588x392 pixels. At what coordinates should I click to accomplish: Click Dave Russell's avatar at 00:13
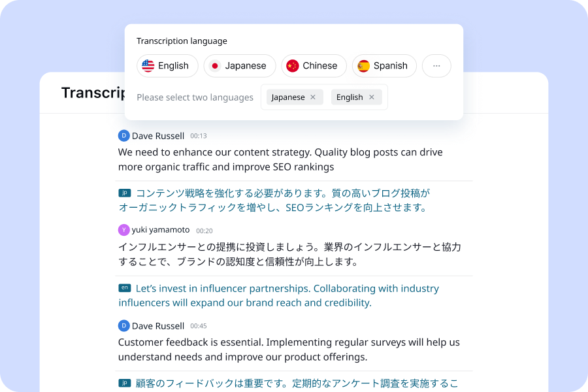pyautogui.click(x=123, y=136)
